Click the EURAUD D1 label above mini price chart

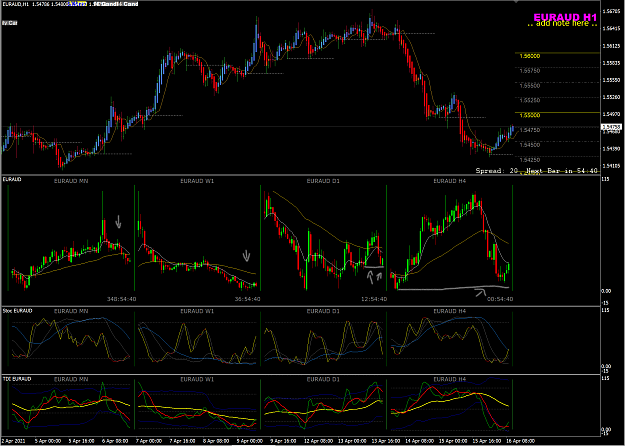tap(323, 181)
